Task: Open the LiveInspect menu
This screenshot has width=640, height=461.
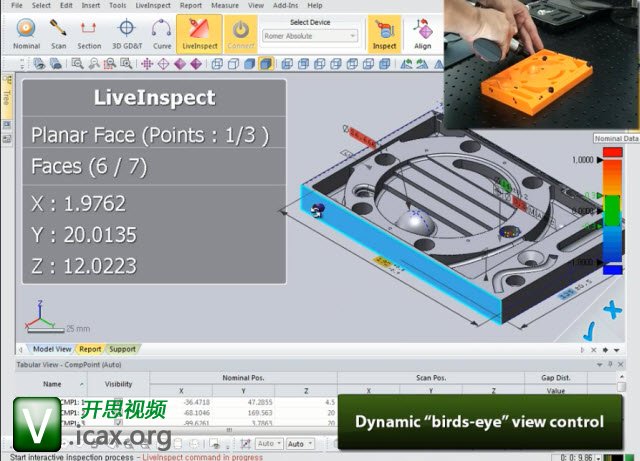Action: [x=153, y=5]
